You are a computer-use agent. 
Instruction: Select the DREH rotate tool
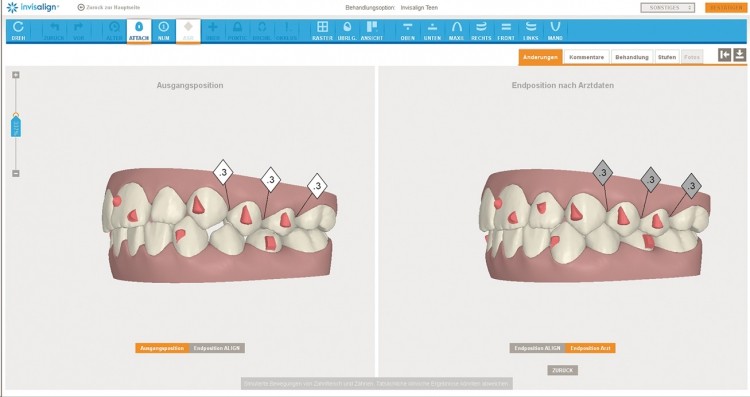click(x=18, y=31)
